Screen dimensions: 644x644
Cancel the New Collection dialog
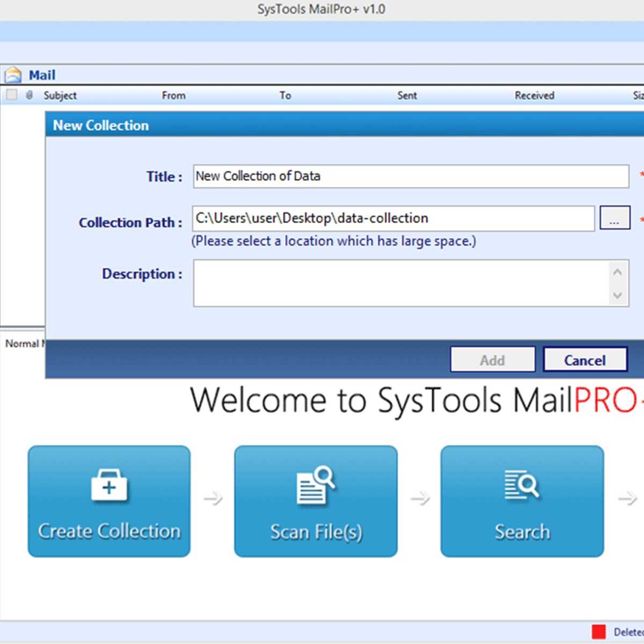pos(584,360)
